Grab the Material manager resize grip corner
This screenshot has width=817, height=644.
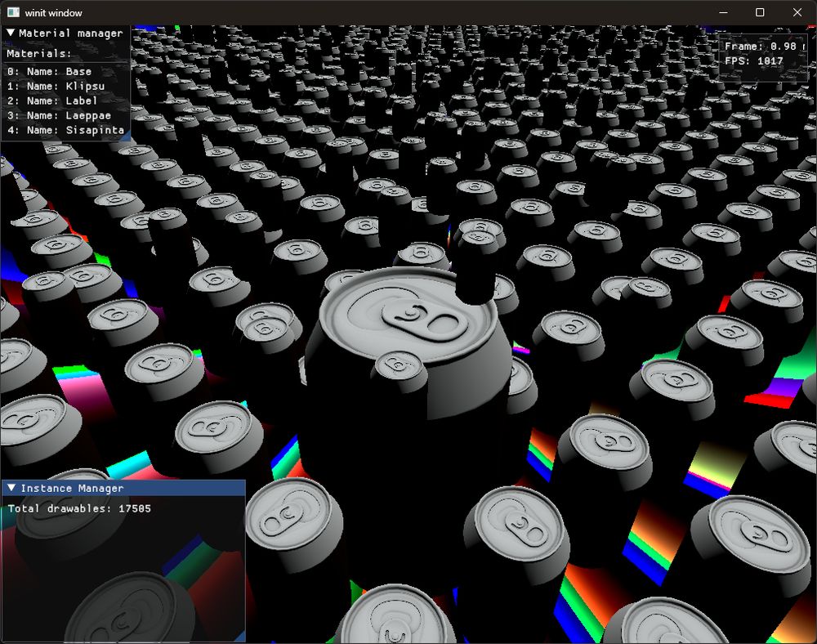126,136
